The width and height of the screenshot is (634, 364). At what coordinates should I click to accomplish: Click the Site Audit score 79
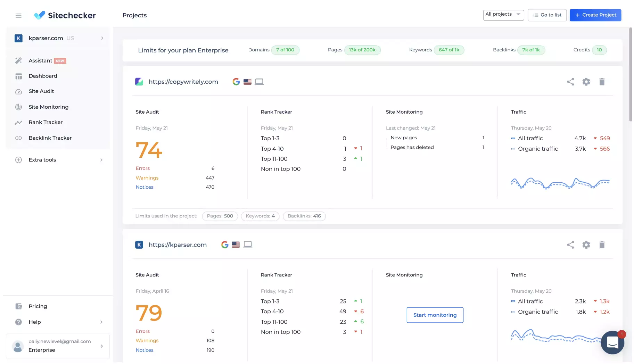(149, 313)
